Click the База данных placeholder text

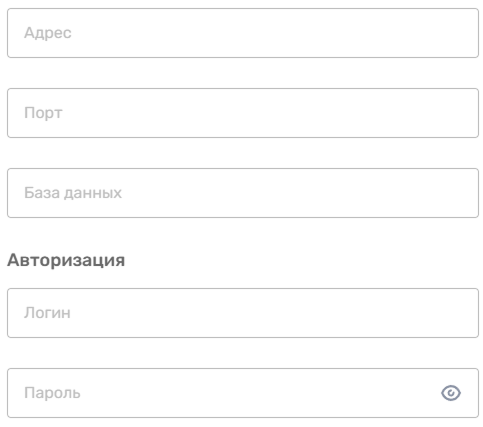[x=73, y=193]
